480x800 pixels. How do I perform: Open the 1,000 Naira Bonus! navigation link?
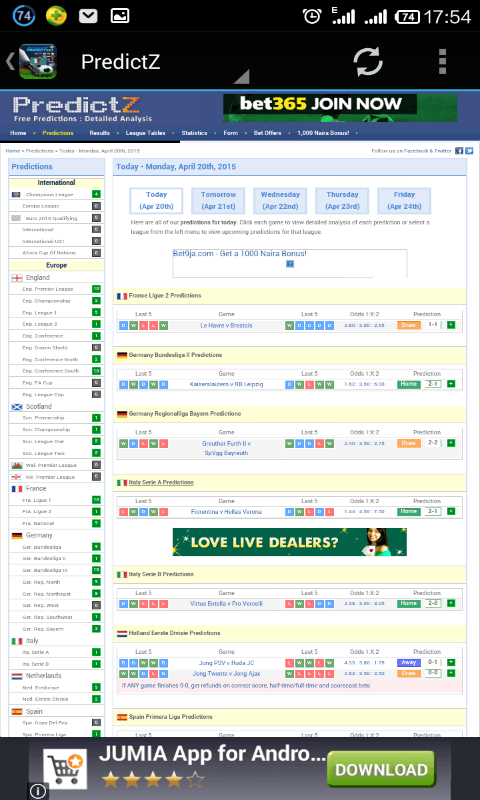tap(324, 133)
